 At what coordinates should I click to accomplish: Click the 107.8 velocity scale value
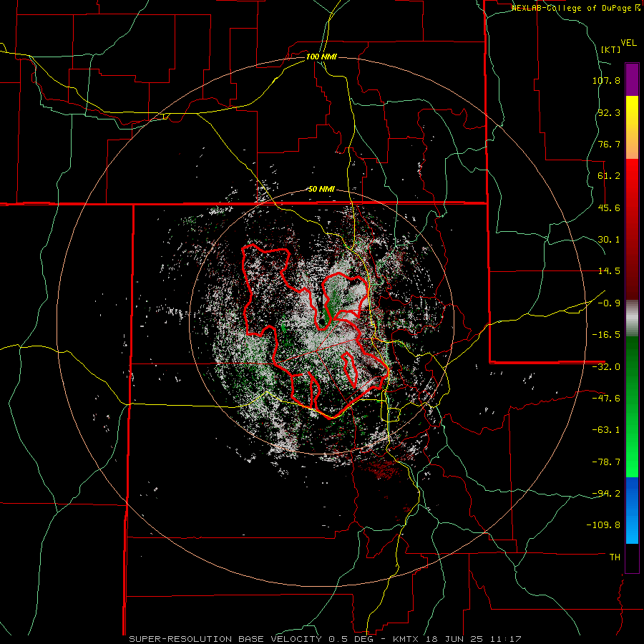click(606, 80)
